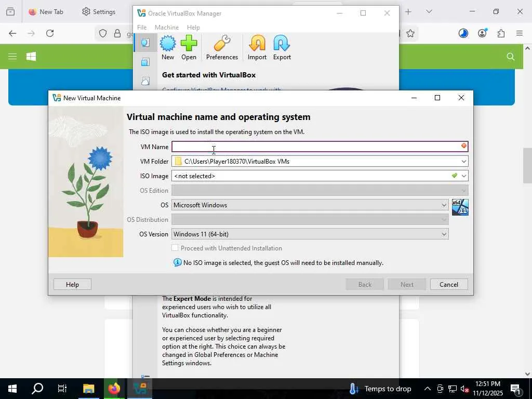Show hidden system tray icons chevron
This screenshot has height=399, width=532.
coord(428,389)
